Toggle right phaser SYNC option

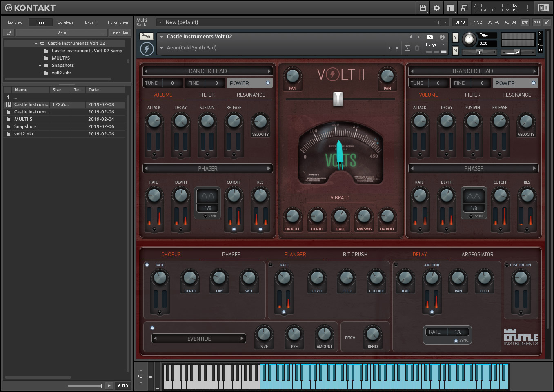[x=476, y=216]
